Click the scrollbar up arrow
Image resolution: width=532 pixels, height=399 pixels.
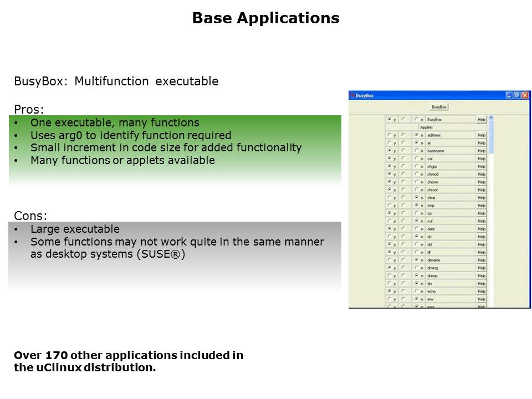coord(490,117)
